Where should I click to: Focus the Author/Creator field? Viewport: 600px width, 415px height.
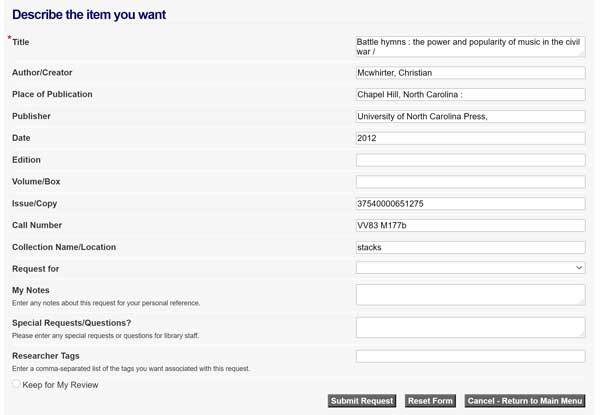tap(470, 73)
